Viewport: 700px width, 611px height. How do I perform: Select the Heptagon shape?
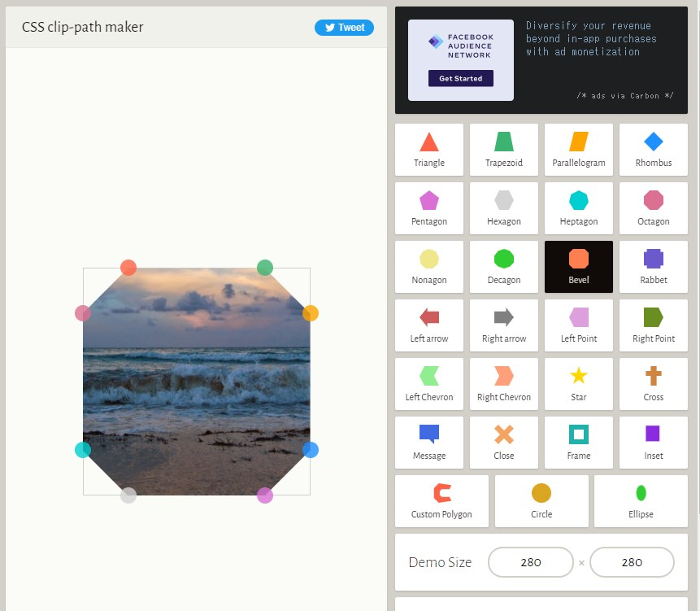pyautogui.click(x=579, y=208)
